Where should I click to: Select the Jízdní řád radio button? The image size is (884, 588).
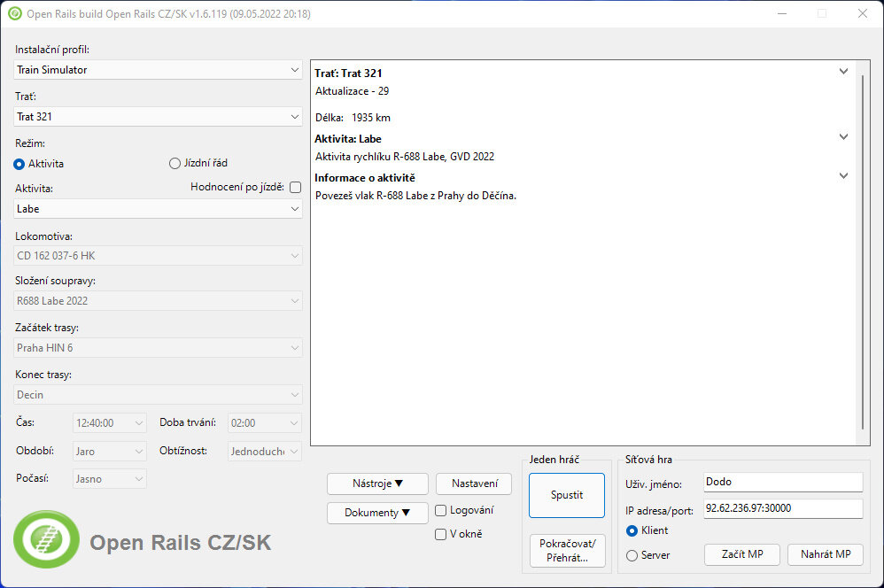tap(174, 164)
